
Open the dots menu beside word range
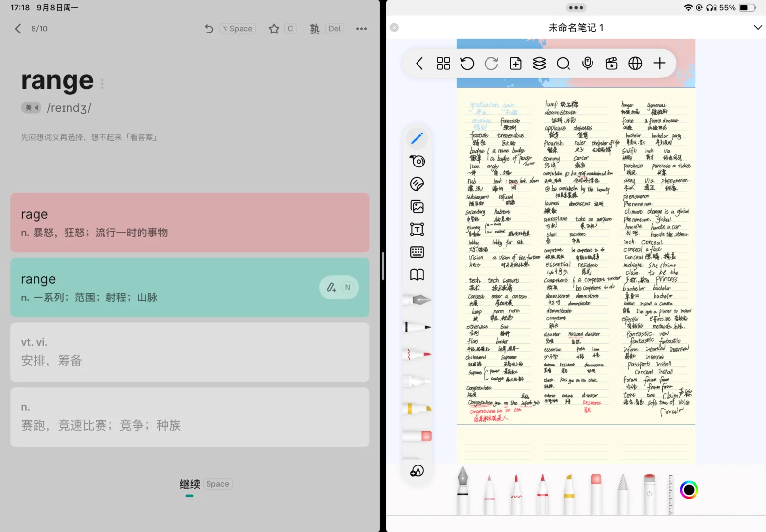pos(102,84)
